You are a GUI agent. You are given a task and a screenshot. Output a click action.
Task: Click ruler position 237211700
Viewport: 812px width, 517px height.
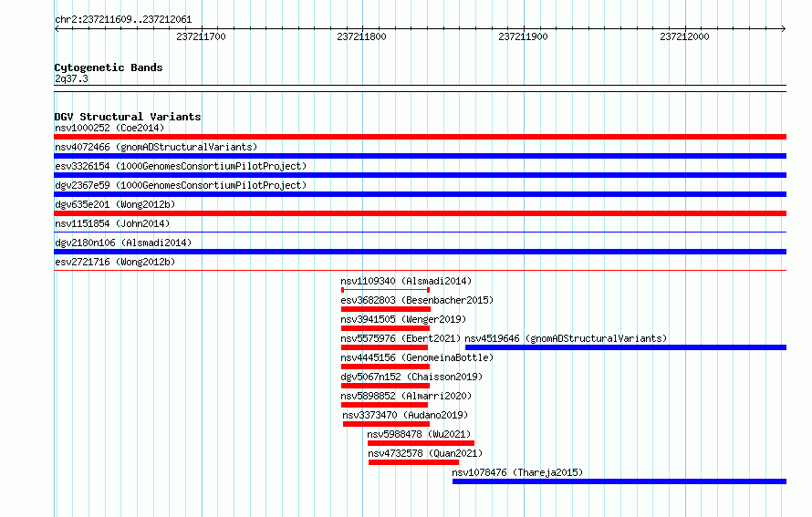click(x=201, y=36)
